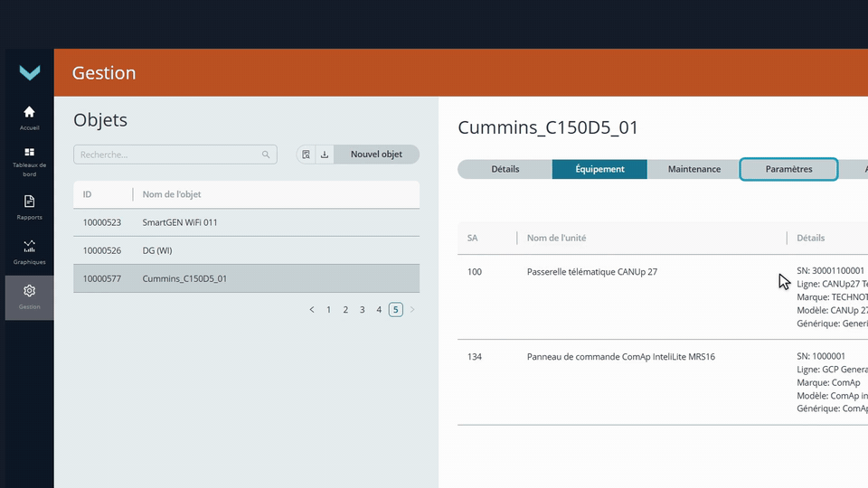Image resolution: width=868 pixels, height=488 pixels.
Task: Sort by ID column header
Action: pos(87,194)
